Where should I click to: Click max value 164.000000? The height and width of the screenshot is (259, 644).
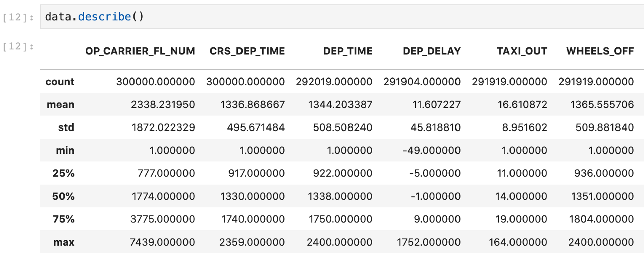(x=518, y=242)
